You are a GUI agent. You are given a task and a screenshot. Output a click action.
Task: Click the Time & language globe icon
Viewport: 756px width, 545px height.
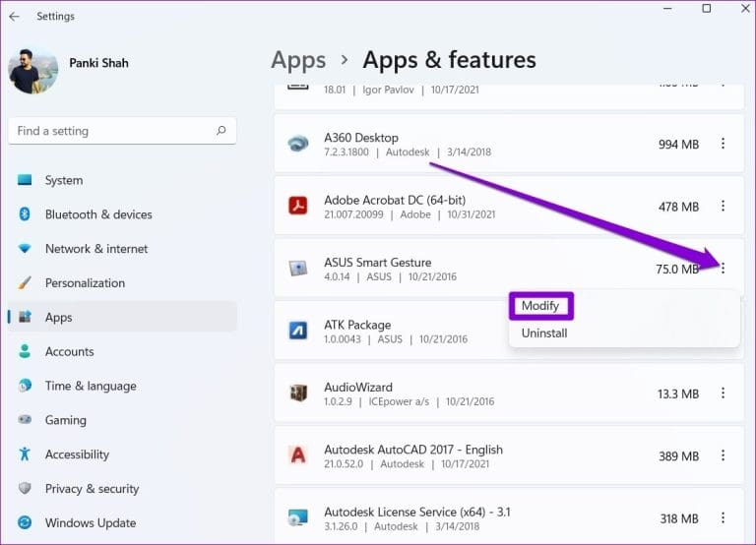pos(25,386)
